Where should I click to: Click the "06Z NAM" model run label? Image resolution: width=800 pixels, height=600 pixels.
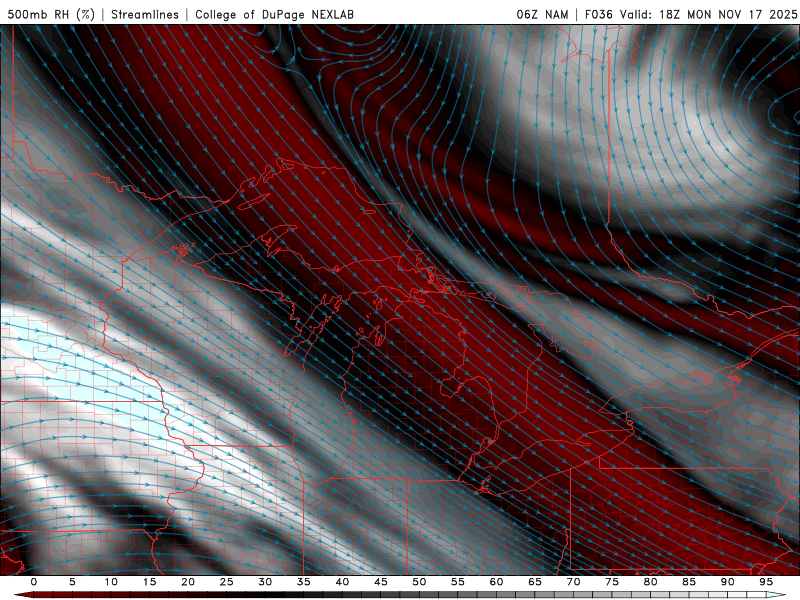(542, 14)
